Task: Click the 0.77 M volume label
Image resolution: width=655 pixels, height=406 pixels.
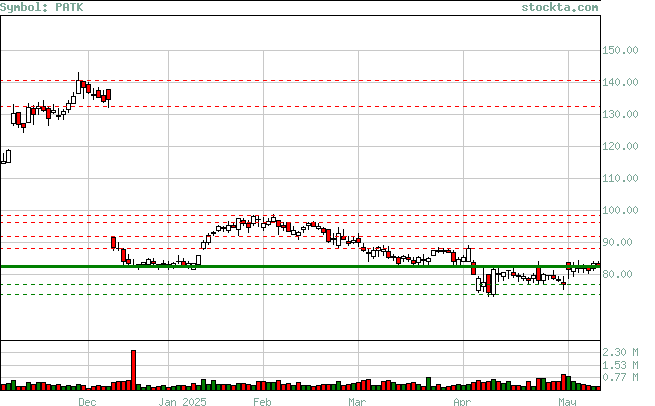Action: pos(620,377)
